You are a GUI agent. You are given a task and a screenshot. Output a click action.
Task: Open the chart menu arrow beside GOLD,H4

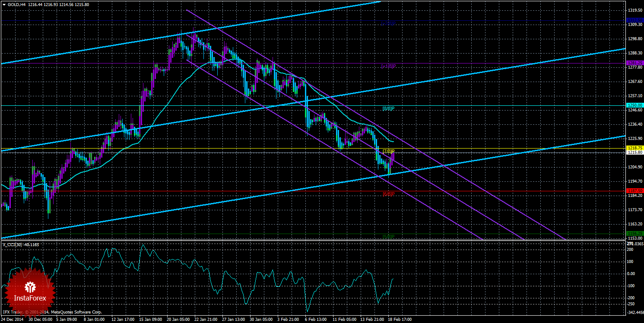click(x=4, y=4)
